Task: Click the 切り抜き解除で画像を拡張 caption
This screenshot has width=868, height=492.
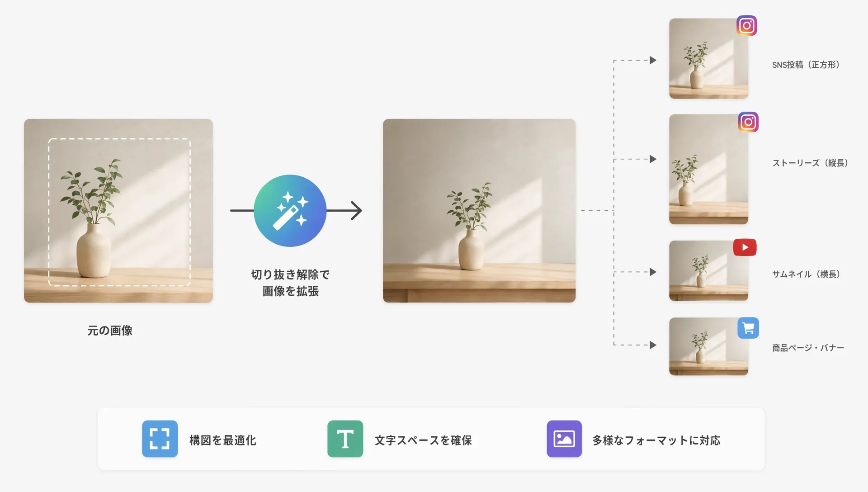Action: point(290,283)
